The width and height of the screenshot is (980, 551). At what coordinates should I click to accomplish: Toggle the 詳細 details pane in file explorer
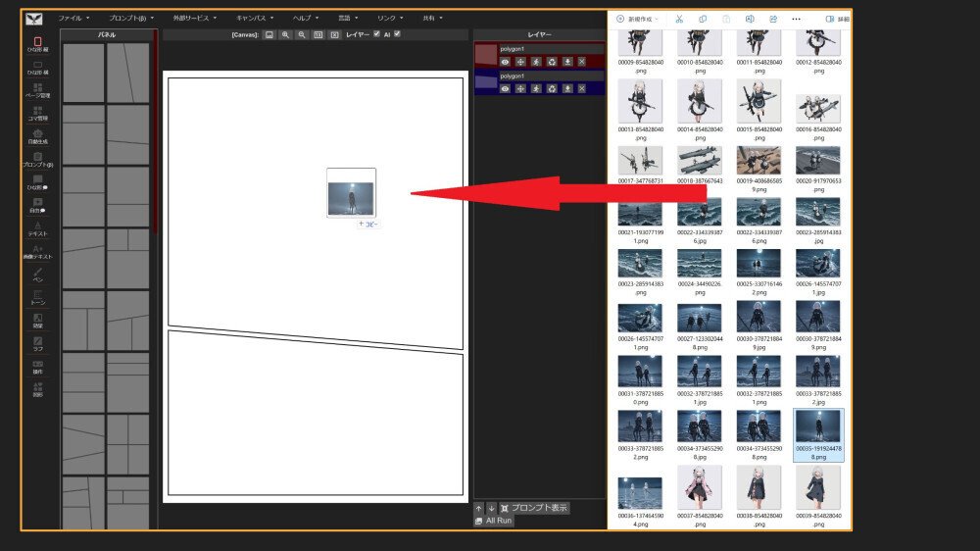coord(838,19)
